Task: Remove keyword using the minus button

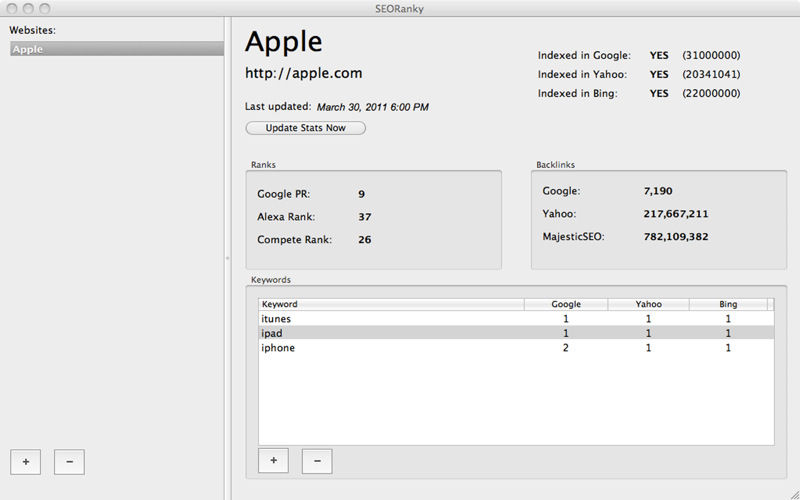Action: coord(317,460)
